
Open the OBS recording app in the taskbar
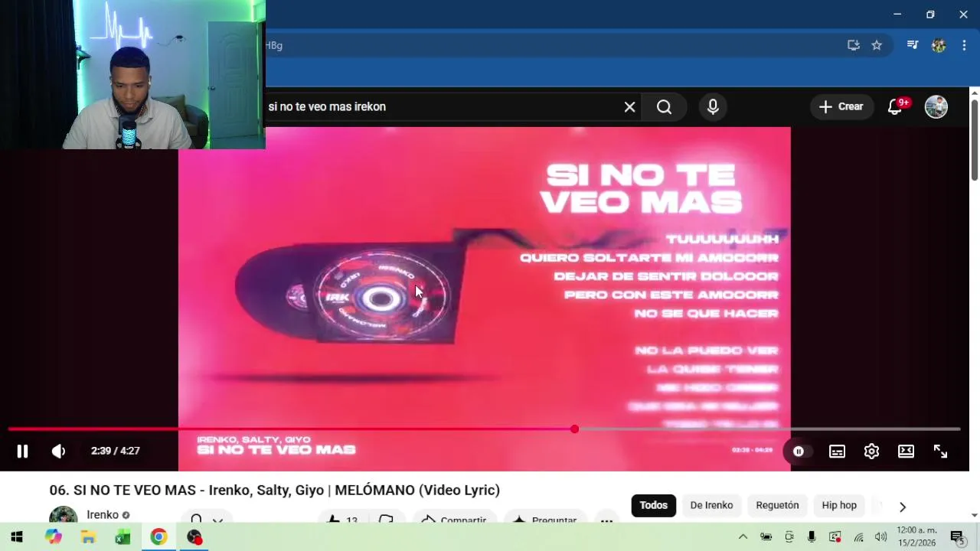tap(194, 537)
